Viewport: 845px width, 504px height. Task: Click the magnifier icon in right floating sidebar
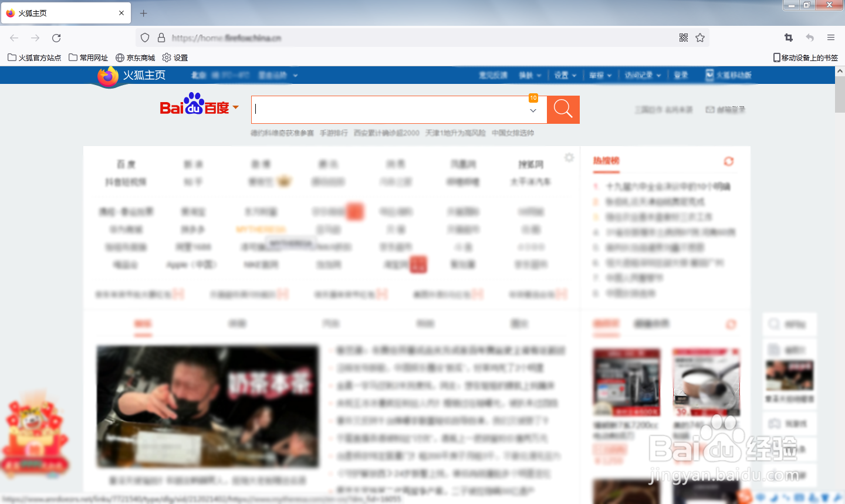point(774,324)
